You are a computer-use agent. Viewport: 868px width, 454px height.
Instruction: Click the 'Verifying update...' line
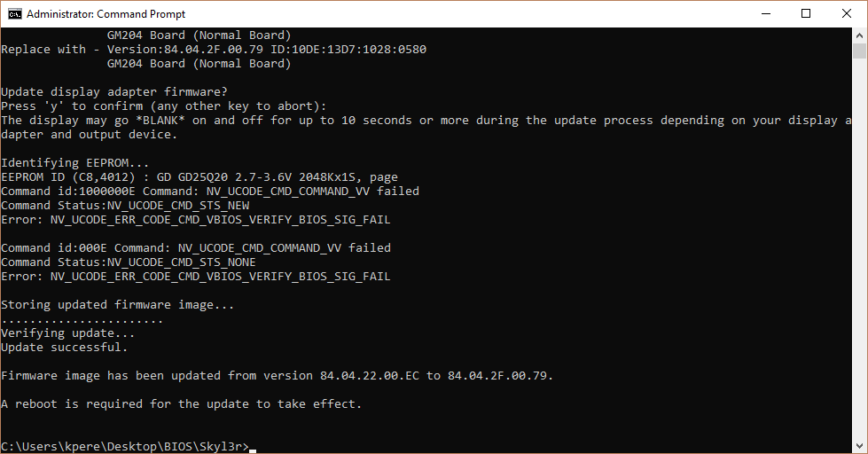click(67, 333)
